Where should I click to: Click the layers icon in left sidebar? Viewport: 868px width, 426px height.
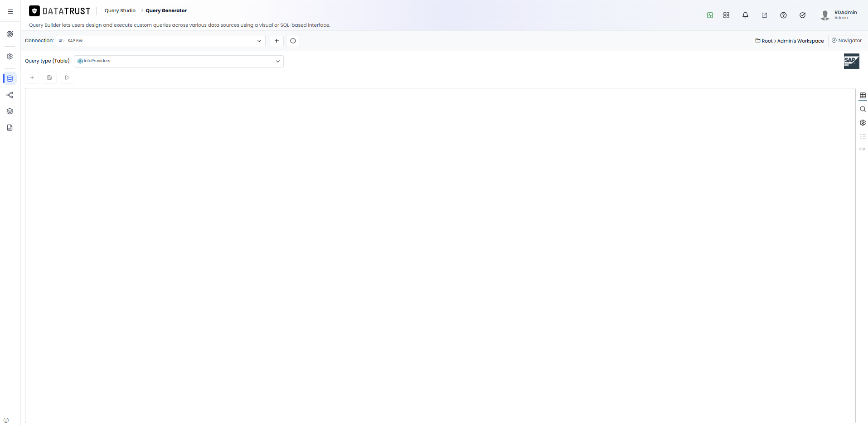point(10,111)
